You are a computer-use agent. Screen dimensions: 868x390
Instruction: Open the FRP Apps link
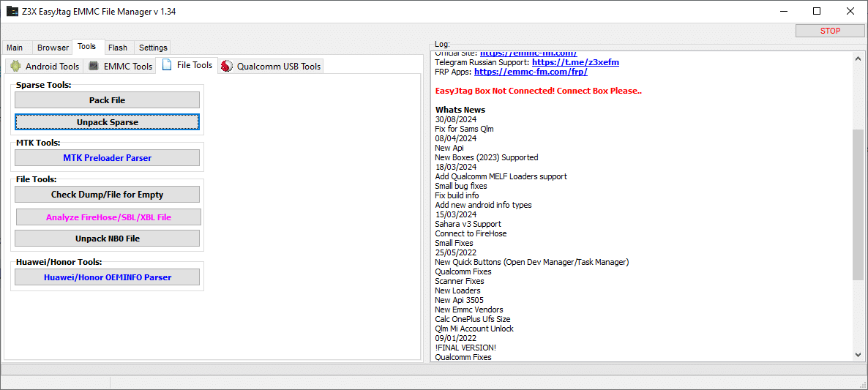[x=531, y=72]
